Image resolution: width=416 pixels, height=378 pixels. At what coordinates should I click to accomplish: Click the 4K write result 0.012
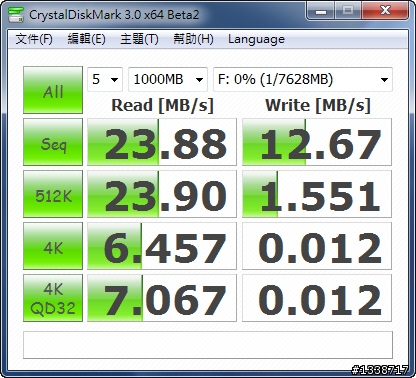(x=317, y=246)
